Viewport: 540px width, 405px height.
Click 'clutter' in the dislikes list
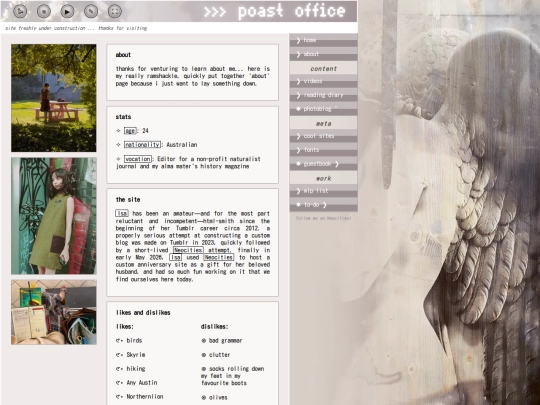click(219, 355)
